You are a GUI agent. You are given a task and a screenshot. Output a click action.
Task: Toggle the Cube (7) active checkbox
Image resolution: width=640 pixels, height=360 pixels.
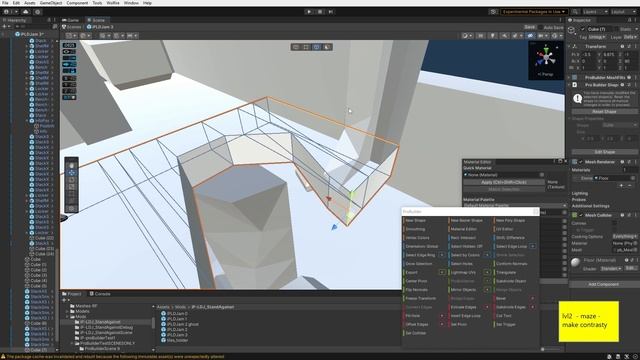583,29
